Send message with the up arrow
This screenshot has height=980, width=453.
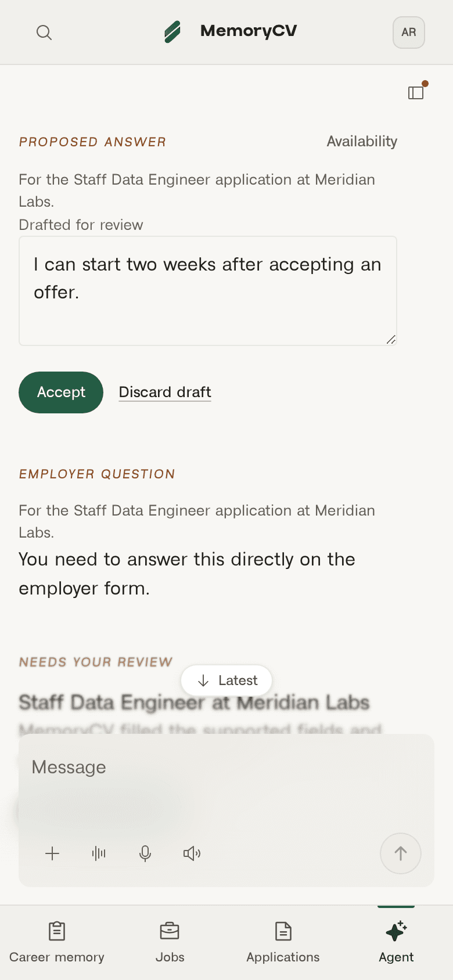pyautogui.click(x=401, y=853)
